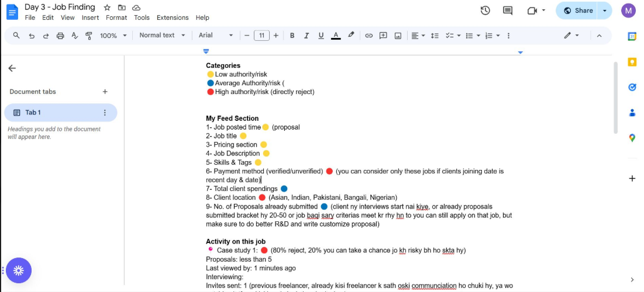
Task: Open version history clock icon
Action: point(485,11)
